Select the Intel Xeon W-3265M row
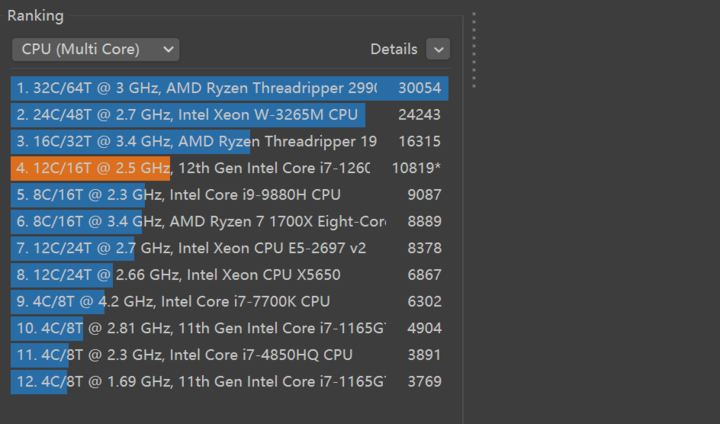This screenshot has width=720, height=424. (200, 115)
